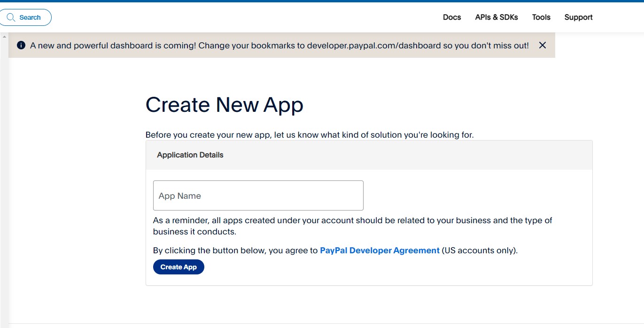Open the PayPal Developer Agreement link
The width and height of the screenshot is (644, 328).
(380, 250)
